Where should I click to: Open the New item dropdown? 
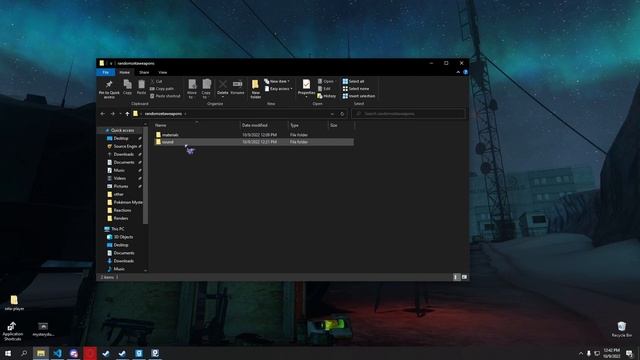coord(277,81)
